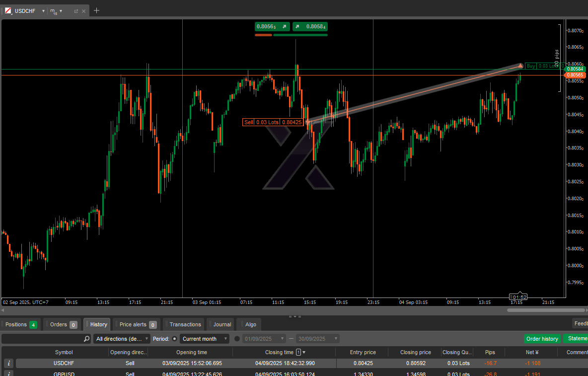Screen dimensions: 588x376
Task: Click the Order history button
Action: pos(542,339)
